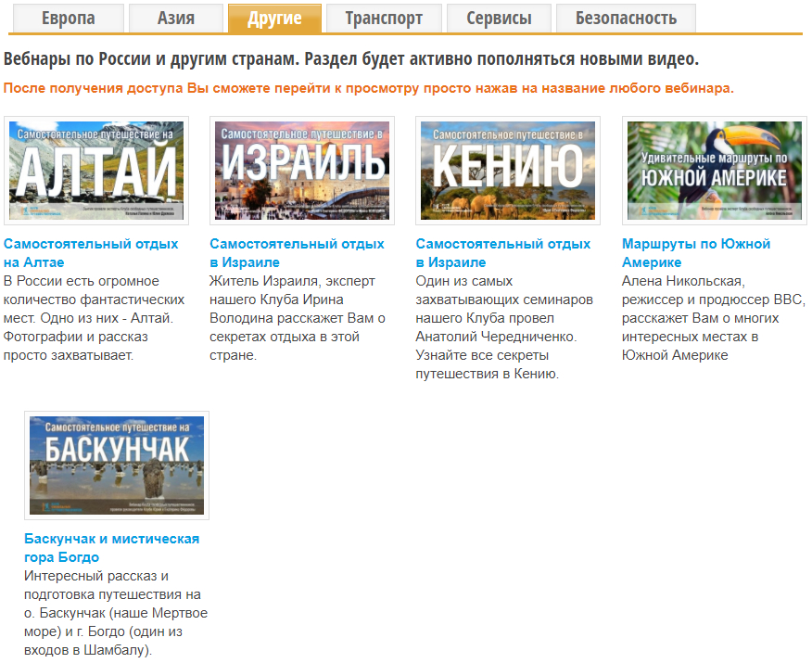The width and height of the screenshot is (812, 663).
Task: Follow link Маршруты по Южной Америке
Action: [x=696, y=253]
